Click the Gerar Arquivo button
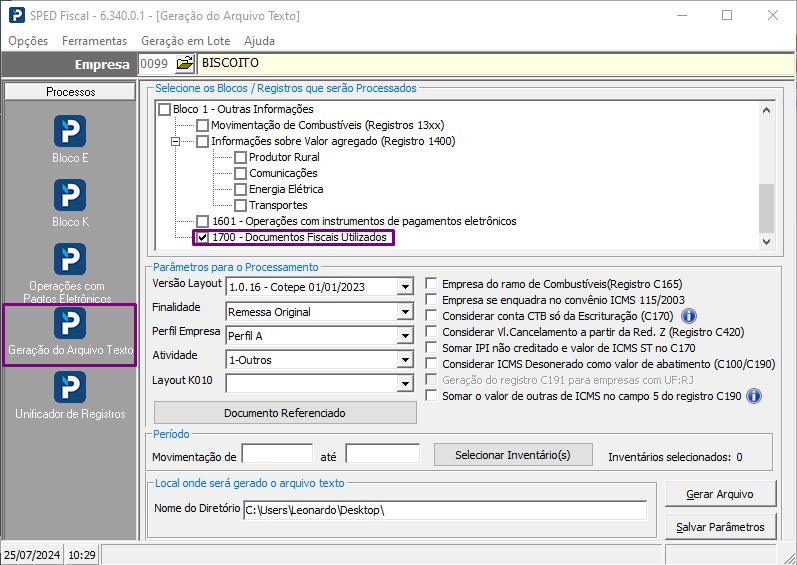Screen dimensions: 797x565 point(720,494)
